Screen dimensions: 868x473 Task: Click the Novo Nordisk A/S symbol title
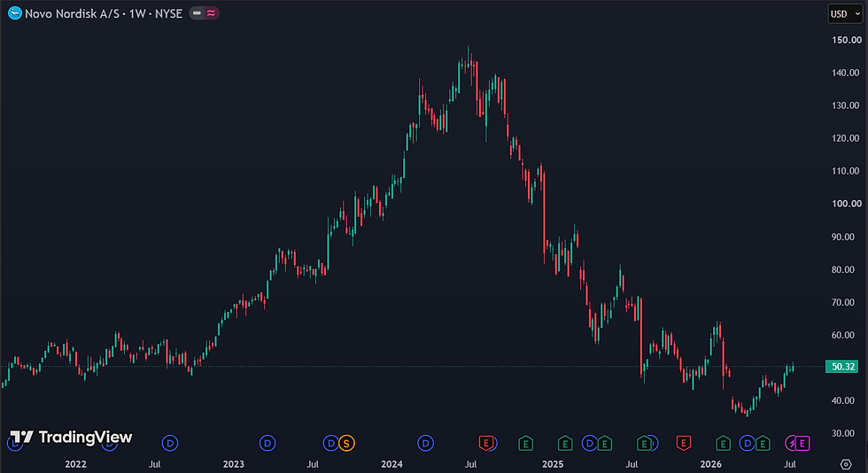pyautogui.click(x=104, y=14)
